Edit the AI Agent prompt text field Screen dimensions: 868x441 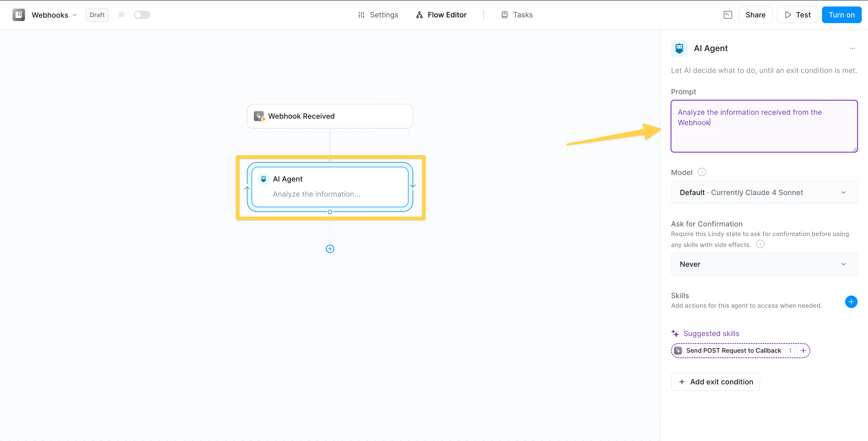tap(764, 126)
